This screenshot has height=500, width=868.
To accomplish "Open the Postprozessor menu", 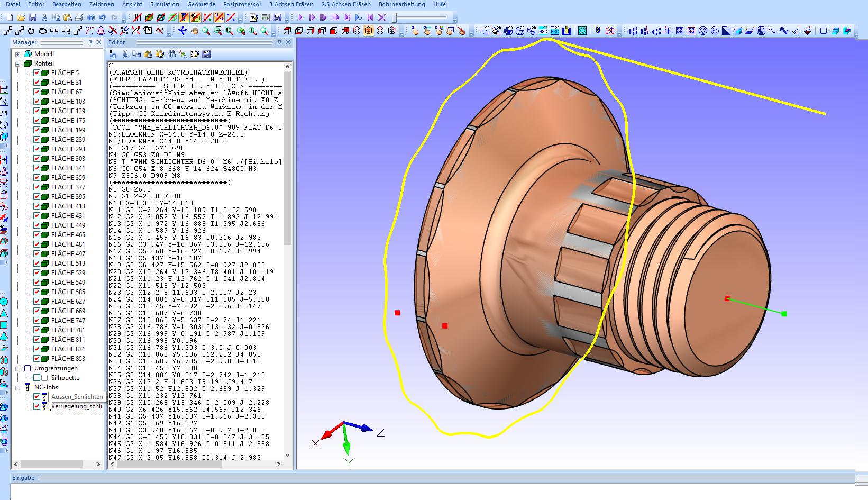I will click(x=242, y=4).
